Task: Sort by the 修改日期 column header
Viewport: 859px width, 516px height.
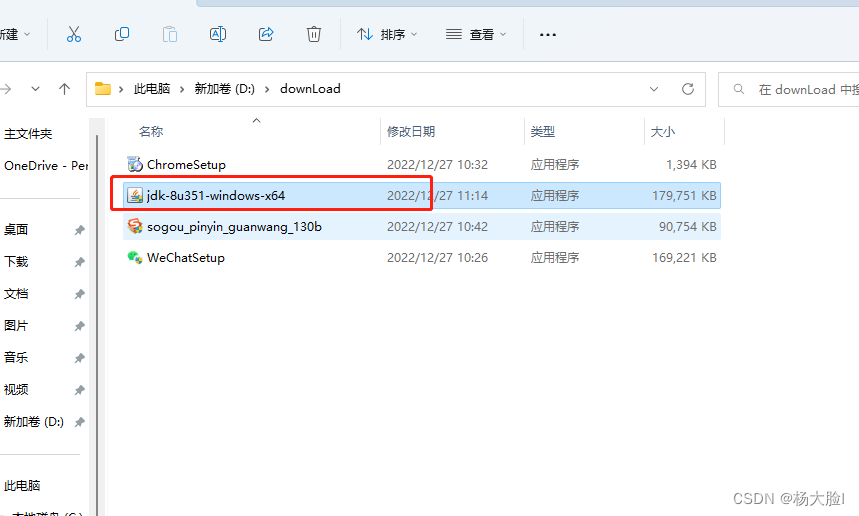Action: [x=411, y=131]
